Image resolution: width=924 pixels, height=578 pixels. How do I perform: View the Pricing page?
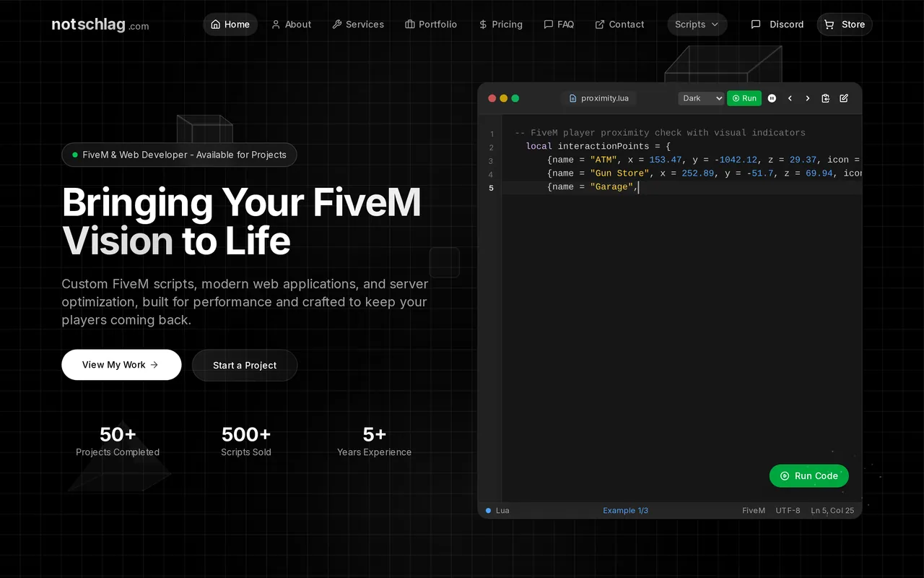click(x=500, y=25)
